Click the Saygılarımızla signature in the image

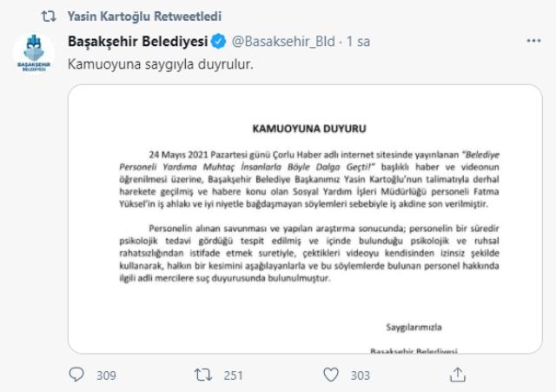414,327
